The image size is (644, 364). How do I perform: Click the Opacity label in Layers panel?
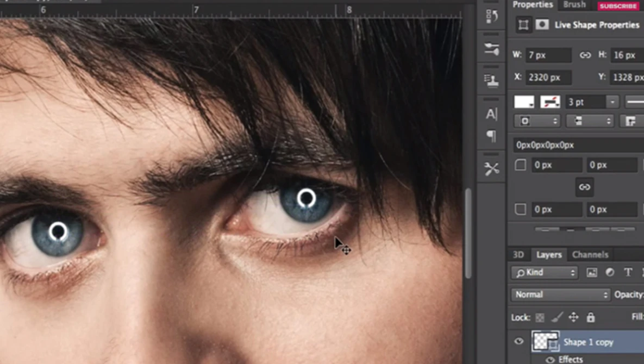tap(628, 294)
